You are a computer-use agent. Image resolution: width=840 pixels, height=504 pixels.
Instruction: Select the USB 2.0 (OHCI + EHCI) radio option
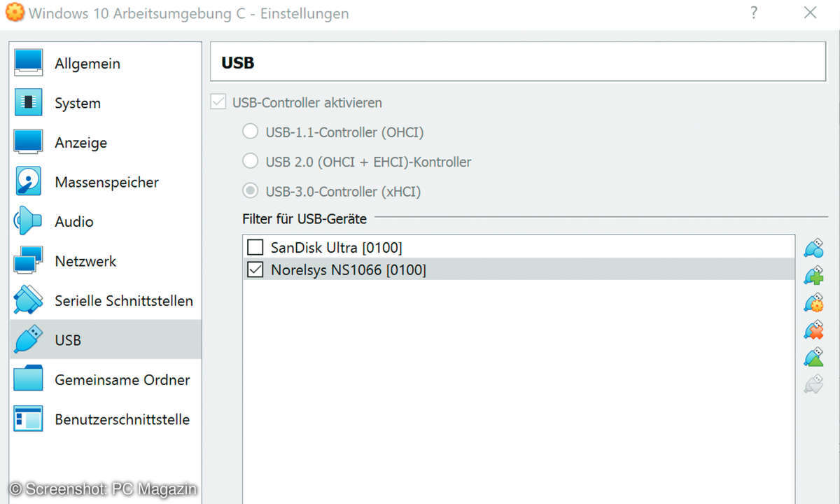click(250, 161)
